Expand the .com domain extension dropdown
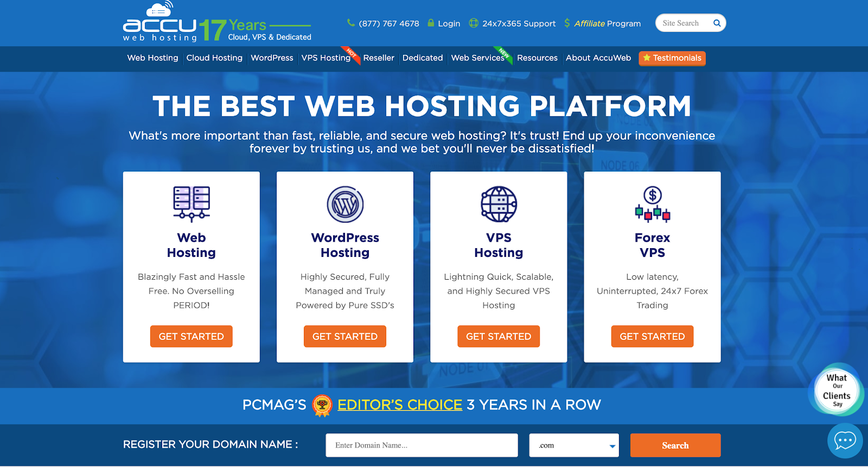The height and width of the screenshot is (467, 868). click(574, 445)
